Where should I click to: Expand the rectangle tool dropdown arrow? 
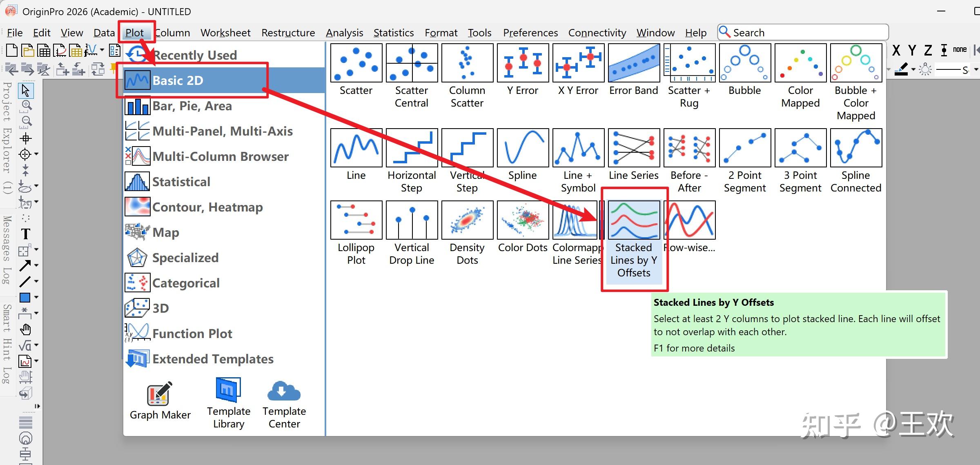(x=36, y=297)
